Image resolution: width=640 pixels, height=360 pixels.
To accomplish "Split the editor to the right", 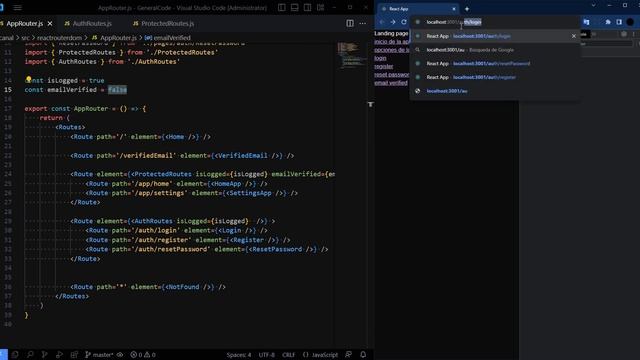I will click(x=350, y=23).
